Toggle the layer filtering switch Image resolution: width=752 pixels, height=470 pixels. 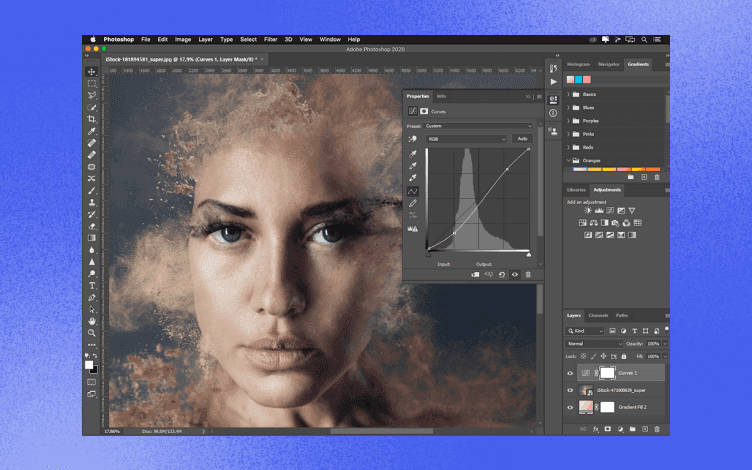(667, 330)
